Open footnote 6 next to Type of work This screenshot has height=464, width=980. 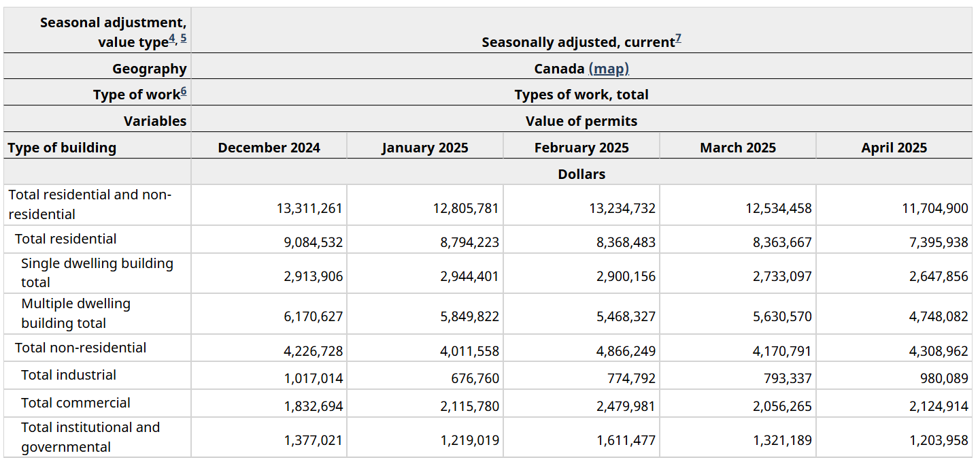(x=184, y=92)
